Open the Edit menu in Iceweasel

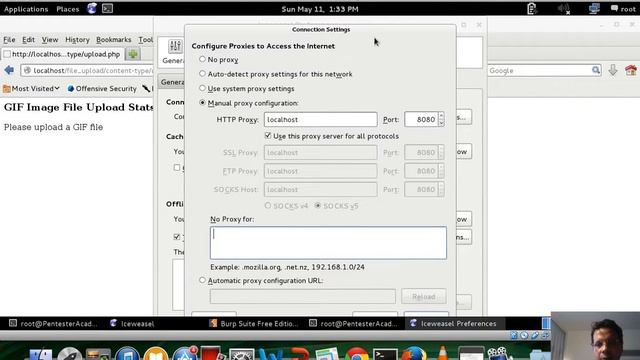coord(28,40)
